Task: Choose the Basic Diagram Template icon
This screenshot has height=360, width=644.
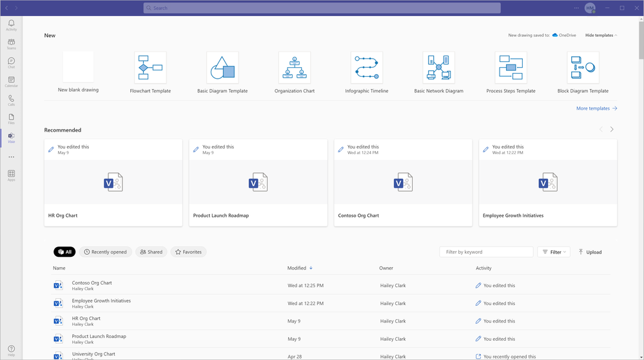Action: (x=222, y=67)
